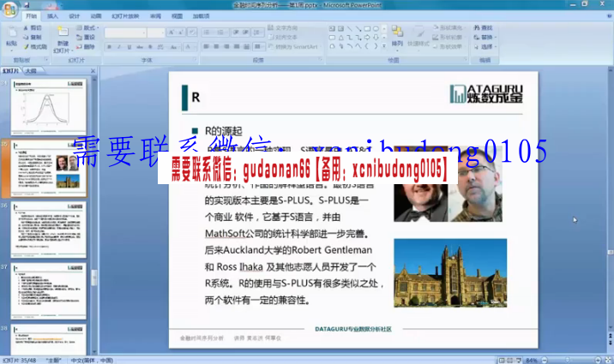Image resolution: width=614 pixels, height=364 pixels.
Task: Align text right
Action: coord(226,46)
